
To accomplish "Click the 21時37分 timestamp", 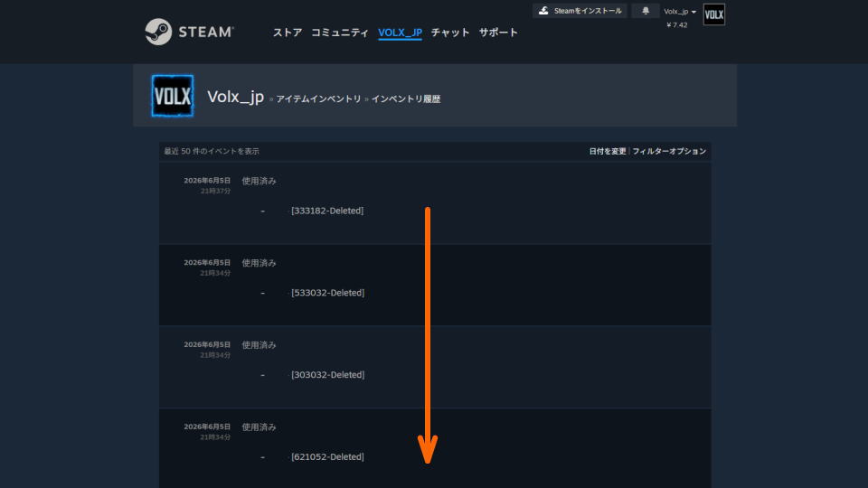I will coord(215,191).
